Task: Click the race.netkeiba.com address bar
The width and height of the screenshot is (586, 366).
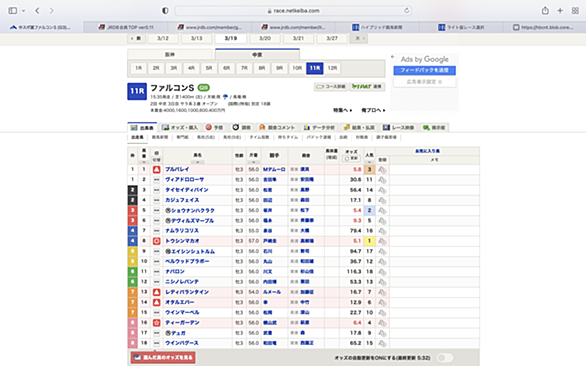Action: click(x=293, y=10)
